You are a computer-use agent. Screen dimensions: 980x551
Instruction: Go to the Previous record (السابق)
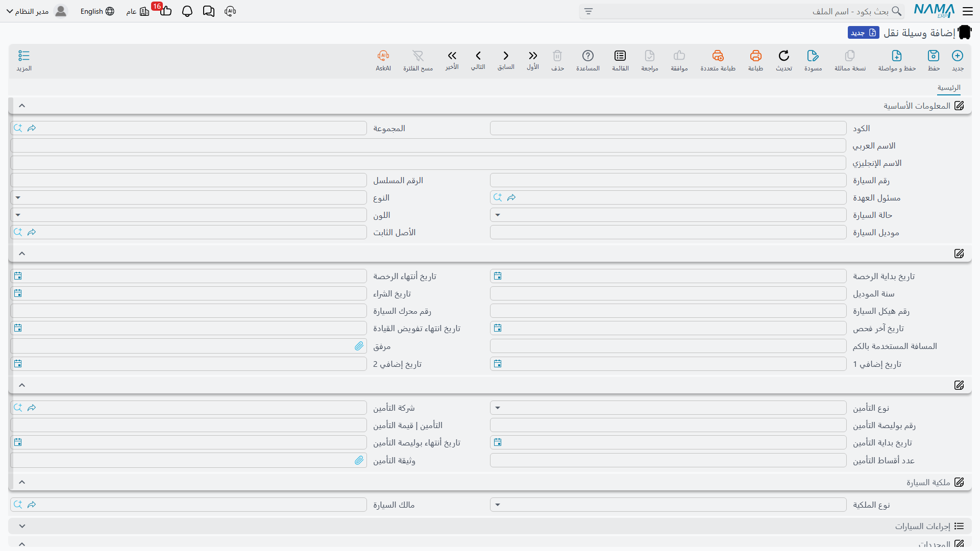(x=506, y=56)
